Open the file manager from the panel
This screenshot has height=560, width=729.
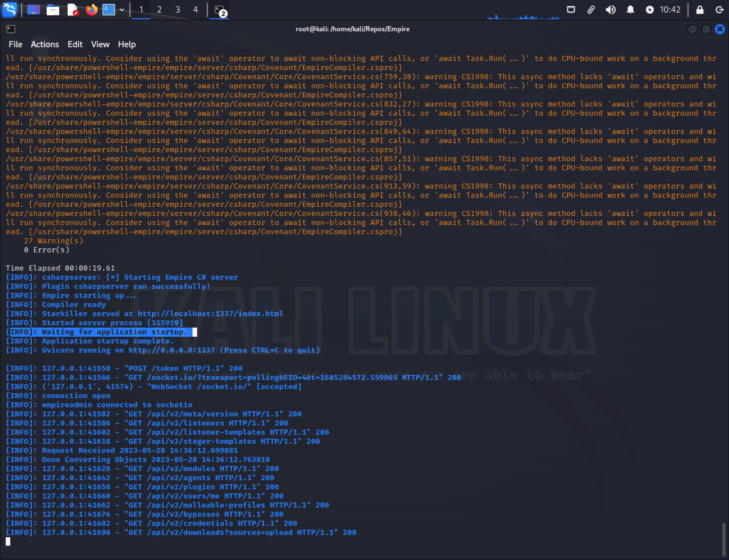[x=53, y=10]
